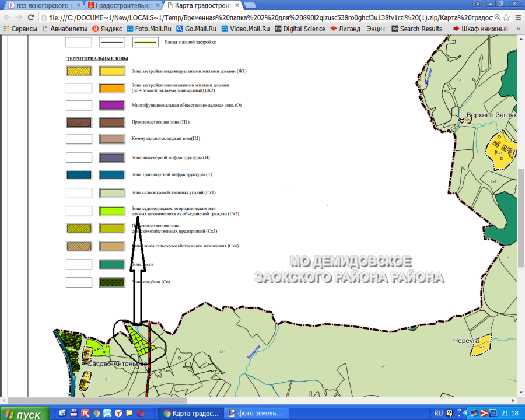The width and height of the screenshot is (525, 420).
Task: Click the bright lime Сх2 legend swatch
Action: coord(112,211)
